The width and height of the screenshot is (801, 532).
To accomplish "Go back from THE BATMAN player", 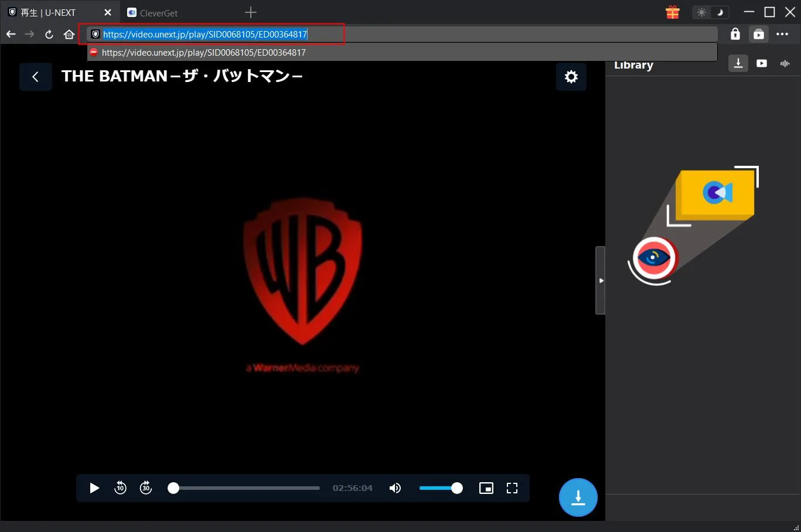I will (x=35, y=77).
